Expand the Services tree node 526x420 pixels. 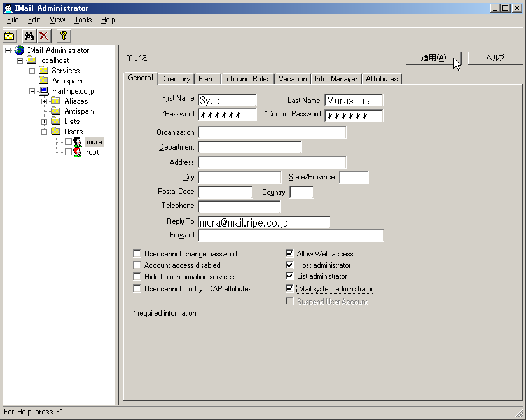(x=32, y=71)
